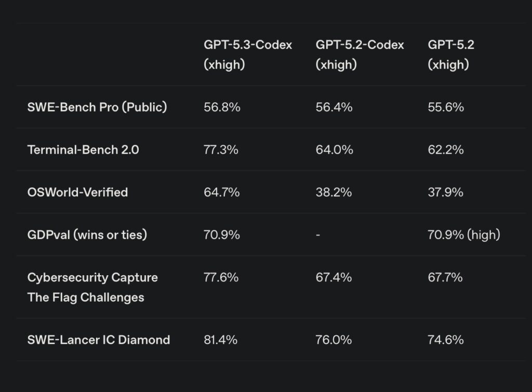This screenshot has height=392, width=532.
Task: Click the 77.6% Capture The Flag score
Action: click(221, 277)
